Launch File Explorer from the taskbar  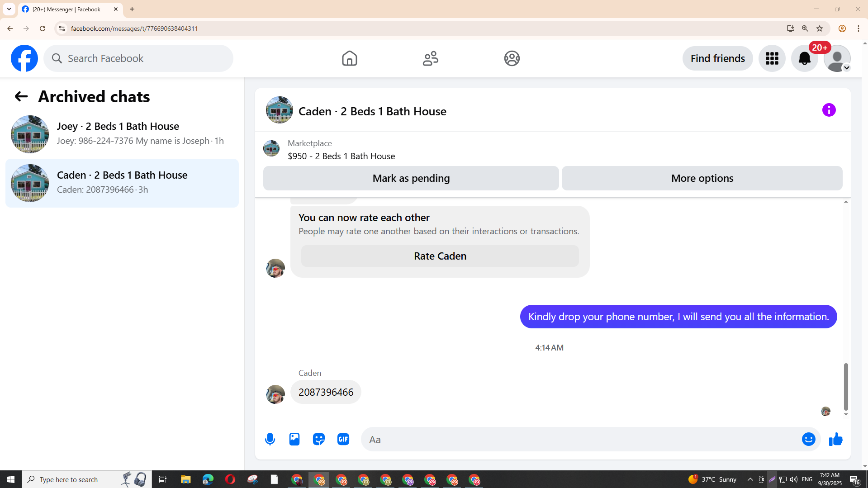click(x=185, y=479)
